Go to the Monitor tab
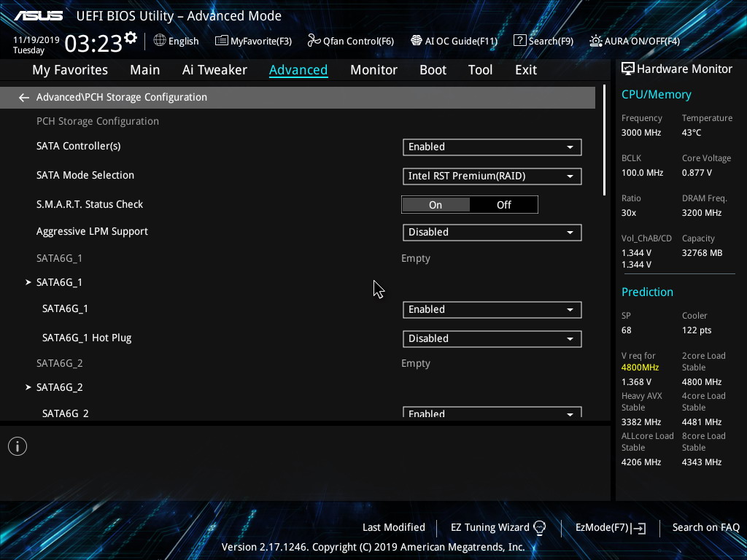 373,70
